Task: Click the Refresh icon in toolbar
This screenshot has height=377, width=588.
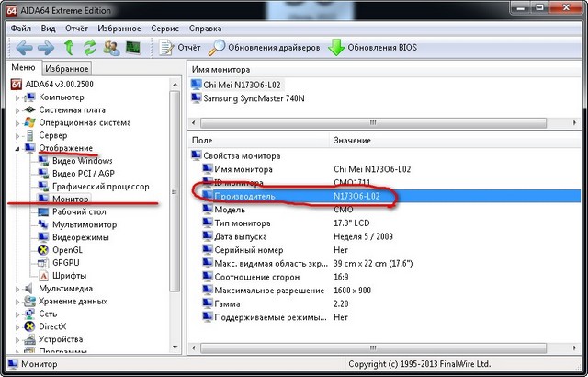Action: 90,47
